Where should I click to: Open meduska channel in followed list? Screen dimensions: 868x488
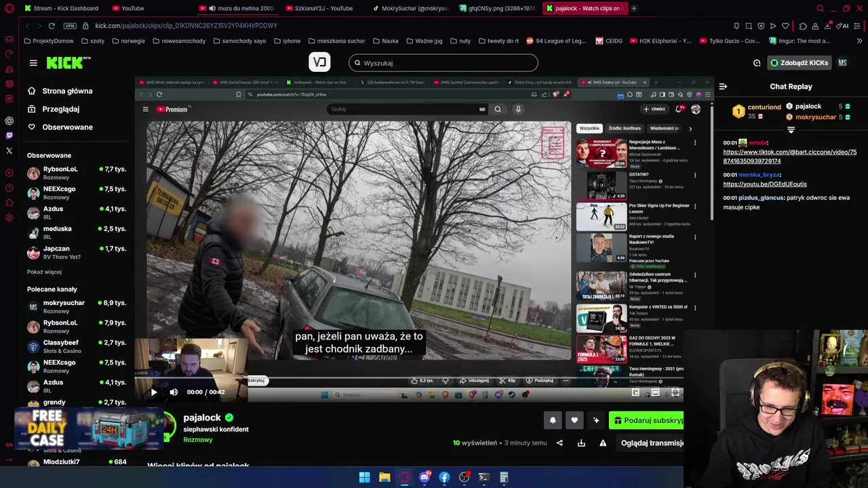[x=76, y=232]
